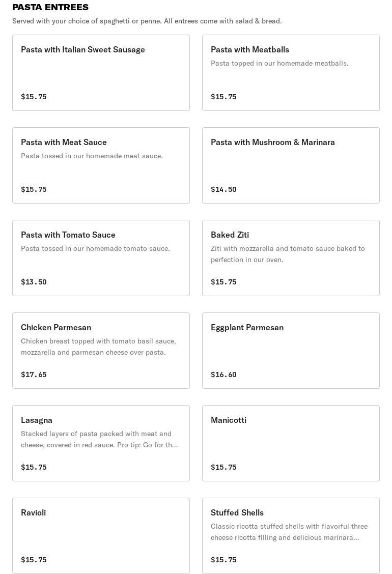Click the $17.65 Chicken Parmesan price
The image size is (392, 574).
34,375
